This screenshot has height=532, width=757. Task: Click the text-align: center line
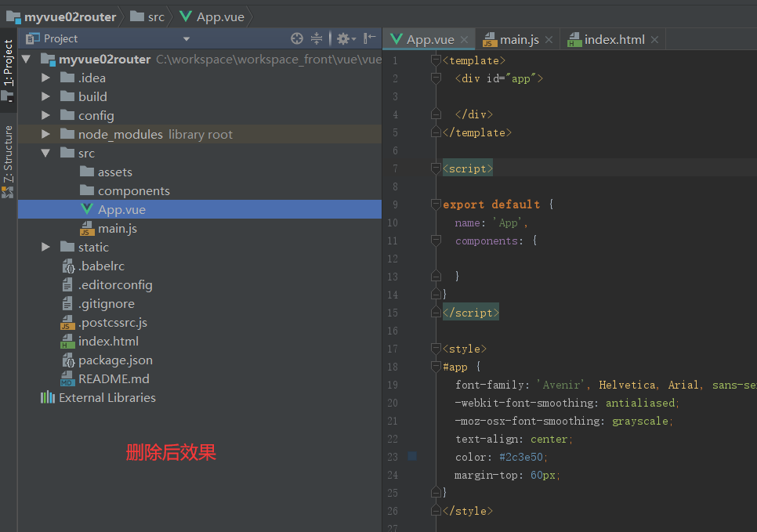point(513,439)
